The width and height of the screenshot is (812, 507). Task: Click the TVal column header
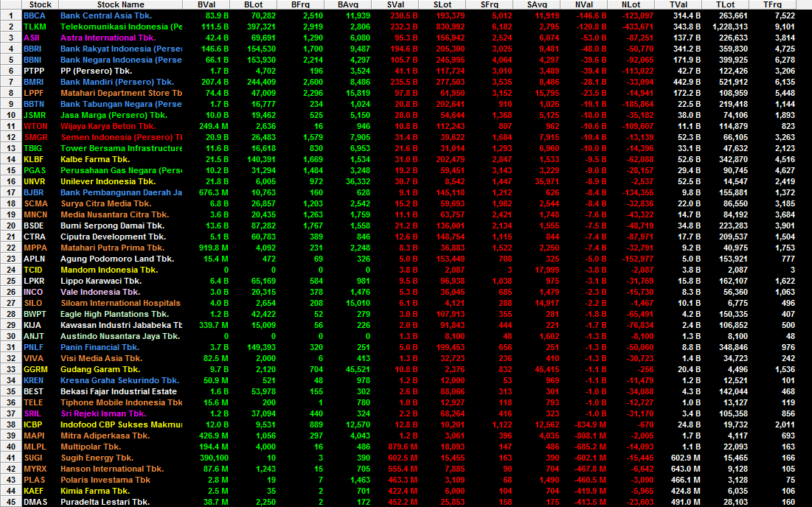(679, 4)
